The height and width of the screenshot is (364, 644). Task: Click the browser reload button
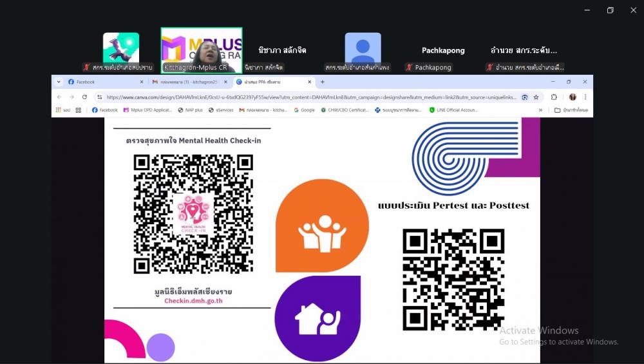[84, 97]
